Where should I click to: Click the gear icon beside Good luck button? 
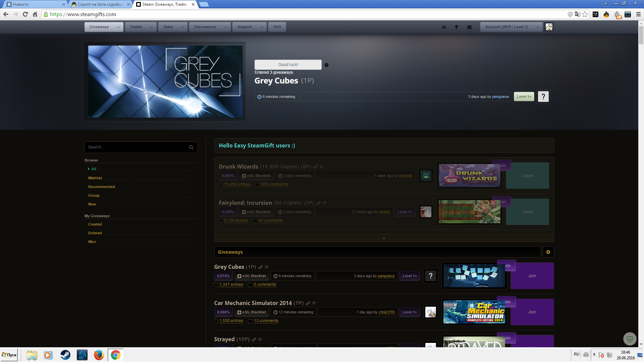pyautogui.click(x=326, y=65)
